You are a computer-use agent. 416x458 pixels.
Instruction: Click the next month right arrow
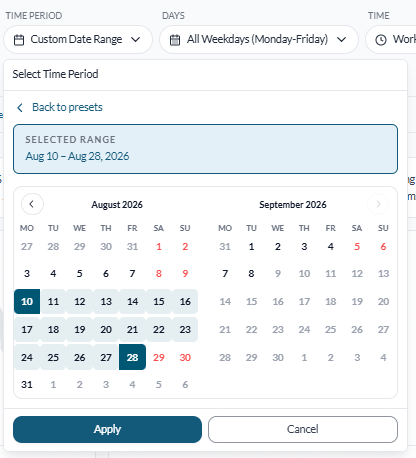[x=378, y=204]
